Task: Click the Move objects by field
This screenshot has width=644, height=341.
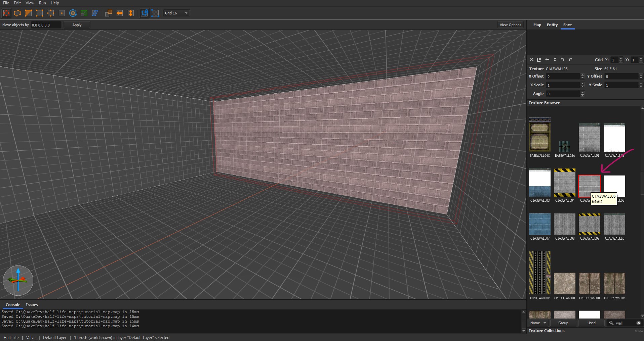Action: pos(46,25)
